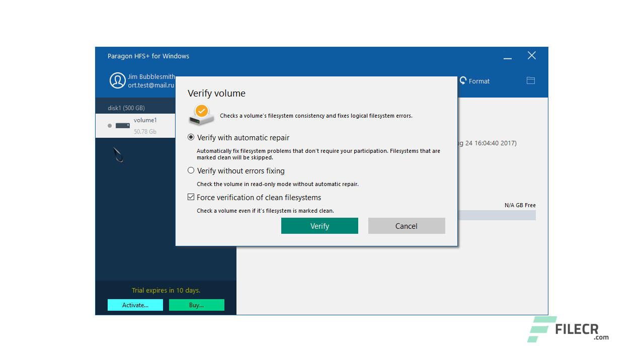The image size is (644, 362).
Task: Click the Paragon HFS+ for Windows title
Action: [148, 56]
